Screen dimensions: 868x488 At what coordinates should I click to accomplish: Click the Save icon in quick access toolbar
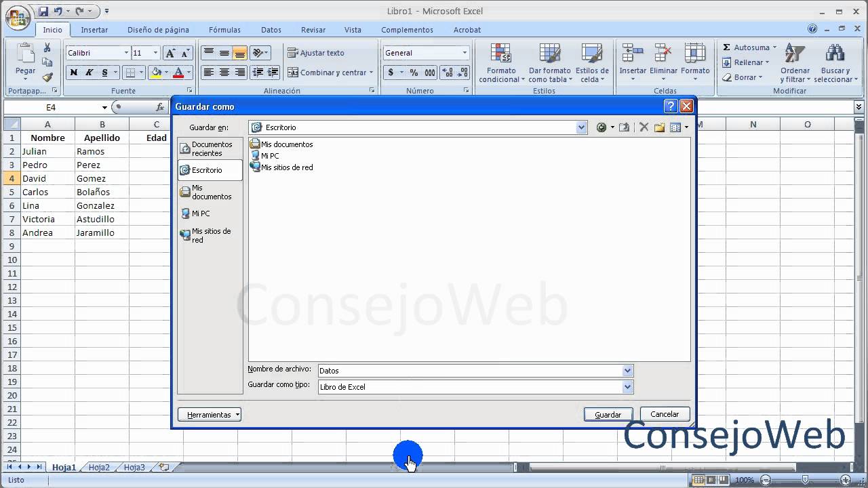[x=43, y=12]
